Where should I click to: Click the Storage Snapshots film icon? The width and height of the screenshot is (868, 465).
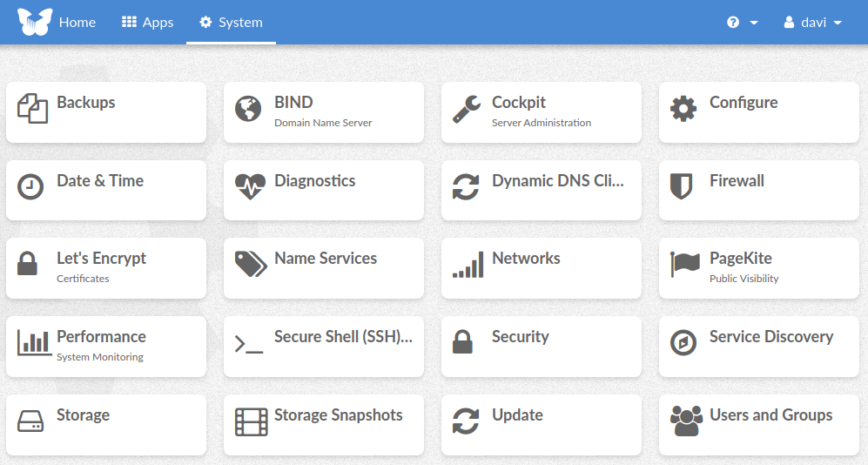[x=251, y=421]
